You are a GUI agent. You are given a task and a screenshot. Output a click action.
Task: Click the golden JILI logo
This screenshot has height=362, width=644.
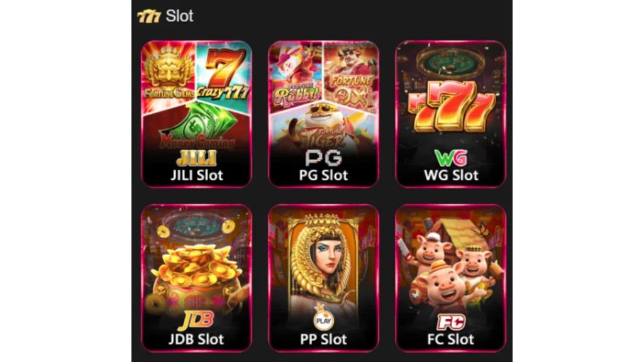pyautogui.click(x=196, y=158)
